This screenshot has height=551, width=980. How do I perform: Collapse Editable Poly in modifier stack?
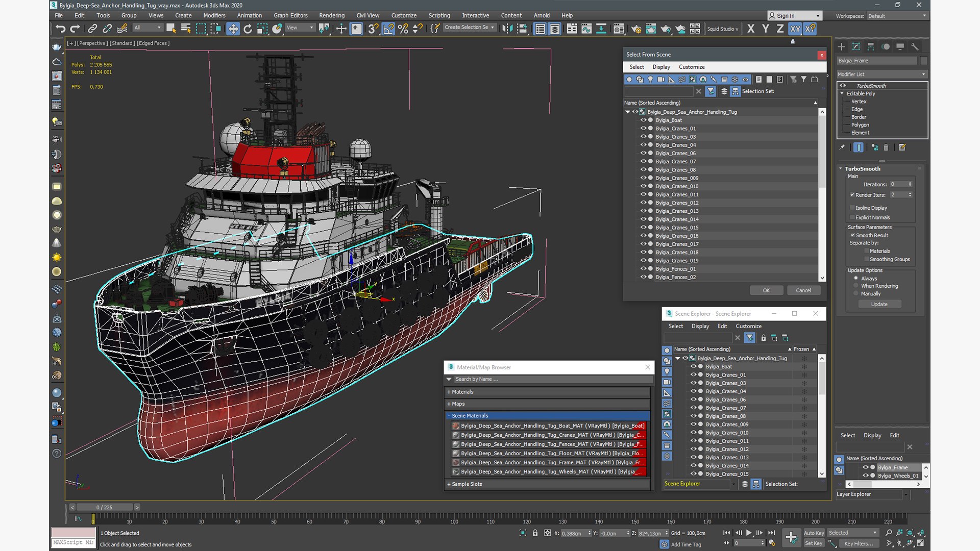coord(842,93)
